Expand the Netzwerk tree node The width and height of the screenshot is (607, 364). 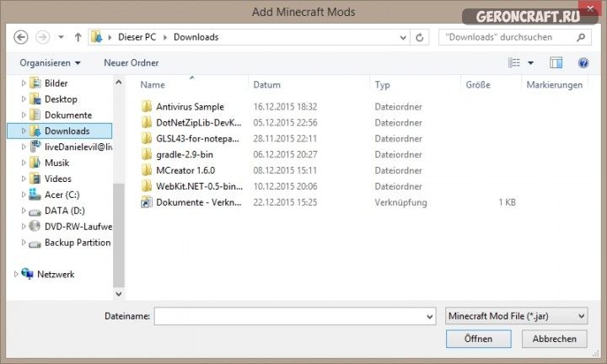(x=15, y=275)
